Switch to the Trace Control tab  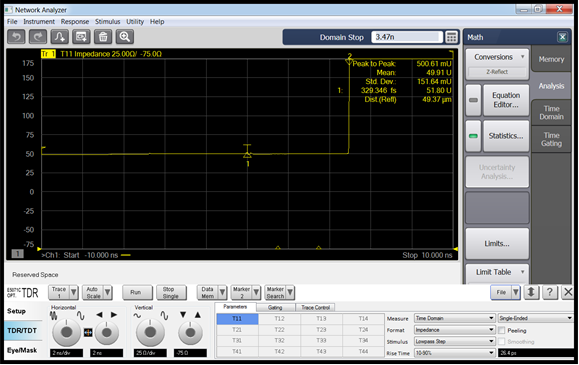tap(315, 307)
